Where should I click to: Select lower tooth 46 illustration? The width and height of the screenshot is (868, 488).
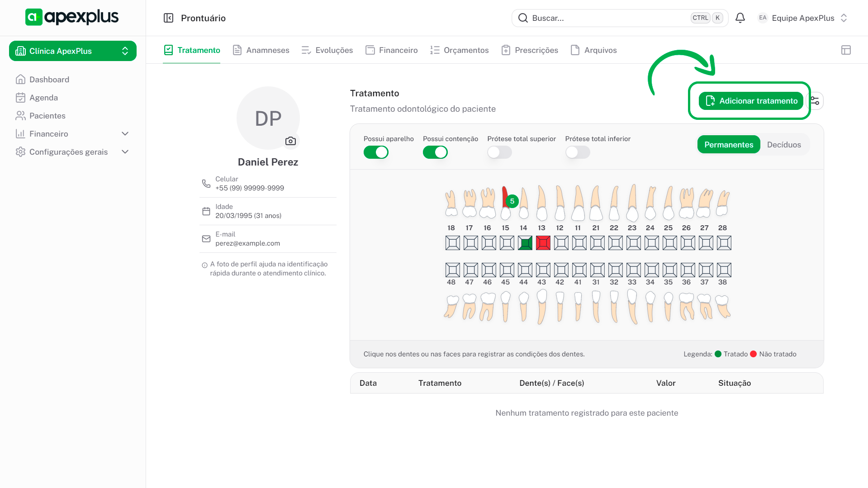487,306
